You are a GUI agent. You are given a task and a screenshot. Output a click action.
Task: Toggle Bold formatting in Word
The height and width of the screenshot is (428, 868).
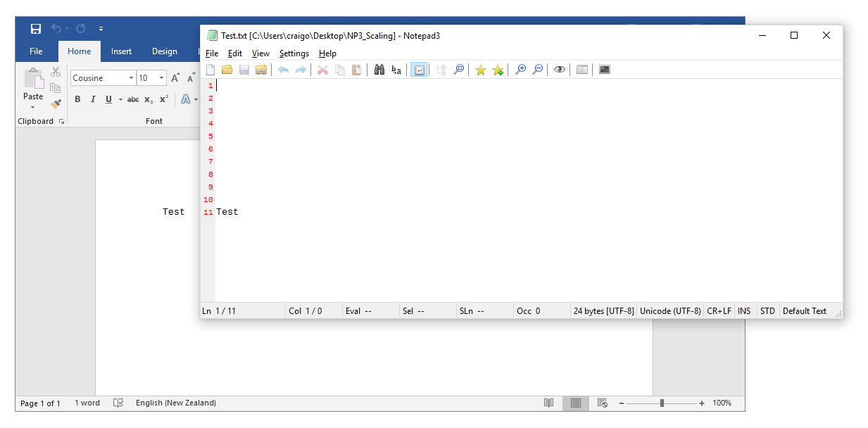click(x=77, y=99)
